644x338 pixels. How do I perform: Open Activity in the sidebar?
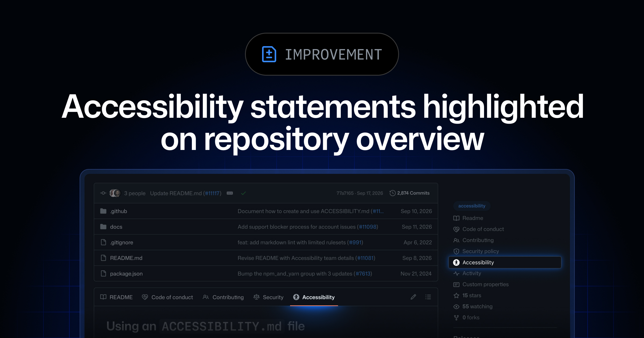[472, 273]
